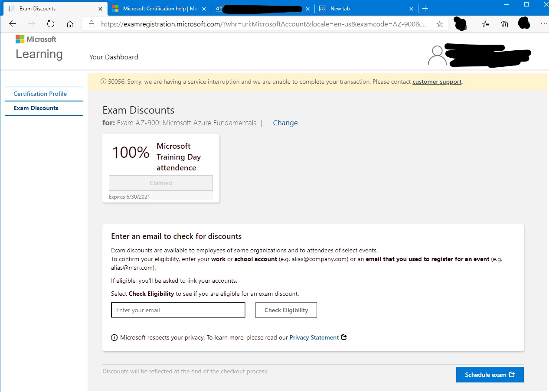Viewport: 549px width, 392px height.
Task: Click the Schedule exam button
Action: 490,375
